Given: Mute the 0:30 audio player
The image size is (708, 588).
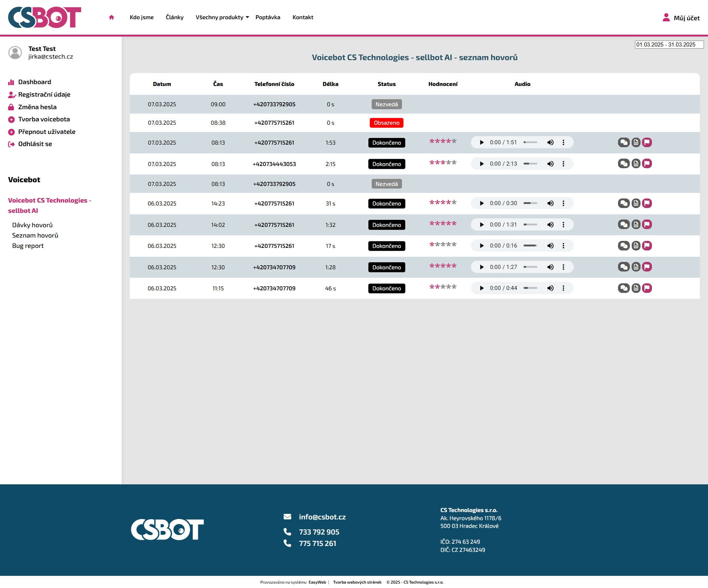Looking at the screenshot, I should click(550, 203).
